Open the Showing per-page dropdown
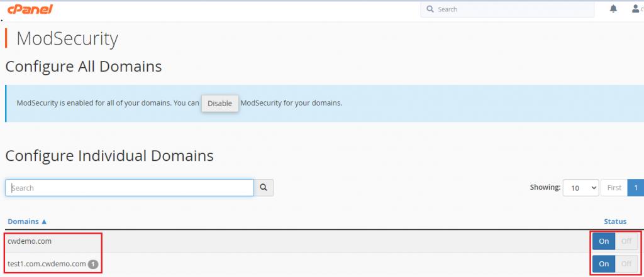 580,188
